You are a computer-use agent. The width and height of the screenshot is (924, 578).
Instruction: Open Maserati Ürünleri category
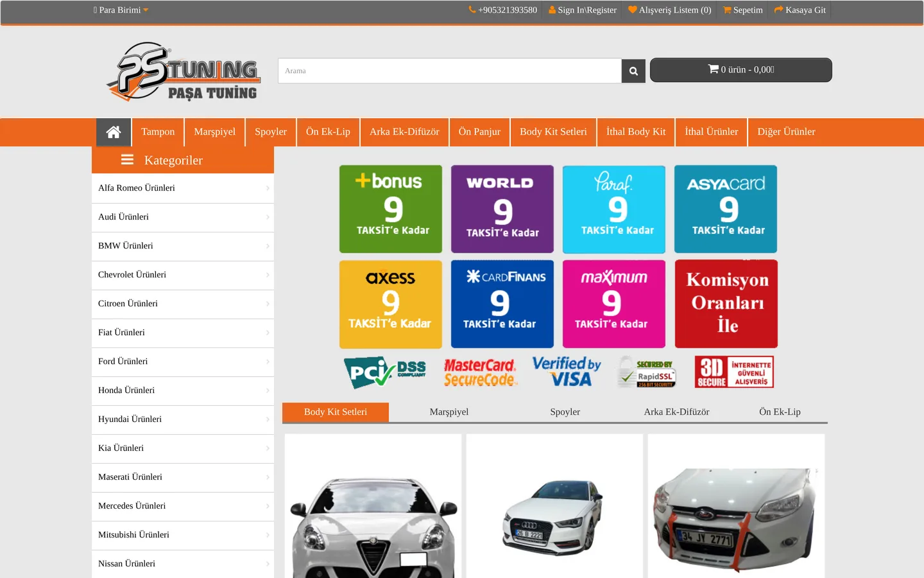pos(183,477)
